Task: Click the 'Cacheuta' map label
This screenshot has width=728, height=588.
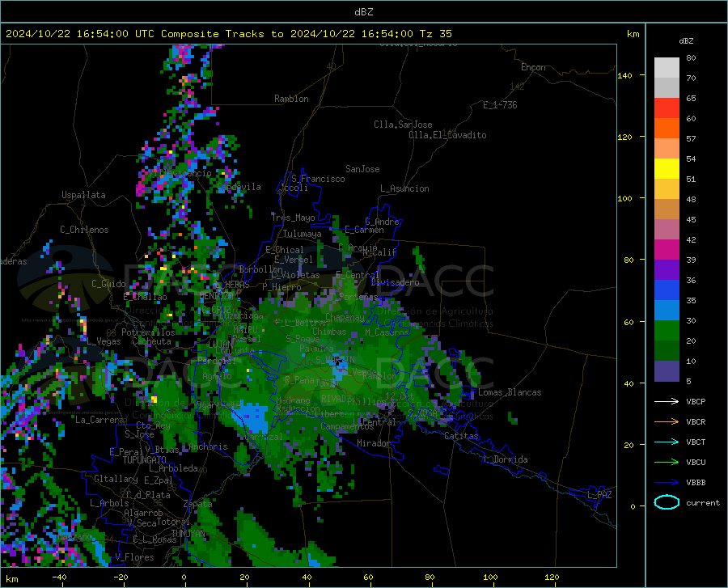Action: click(151, 341)
